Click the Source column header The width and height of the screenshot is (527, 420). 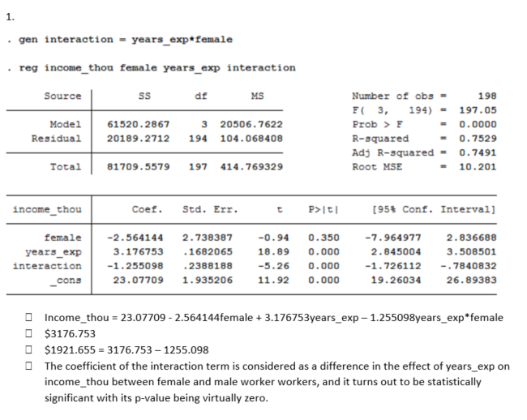click(62, 96)
